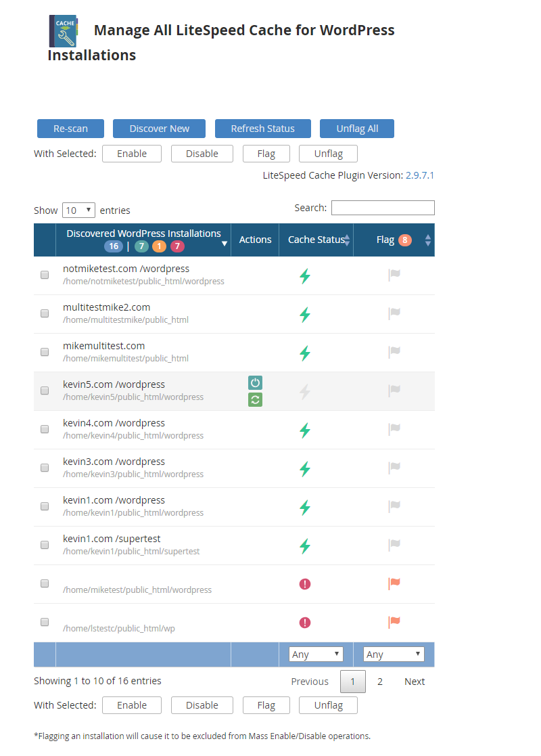Open the Cache Status filter dropdown set to Any
The width and height of the screenshot is (541, 756).
(316, 654)
